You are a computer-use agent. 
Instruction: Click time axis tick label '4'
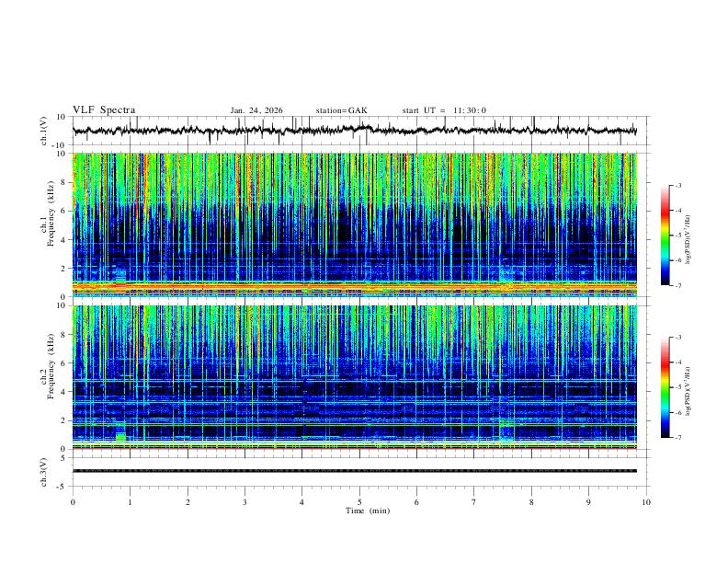coord(302,502)
